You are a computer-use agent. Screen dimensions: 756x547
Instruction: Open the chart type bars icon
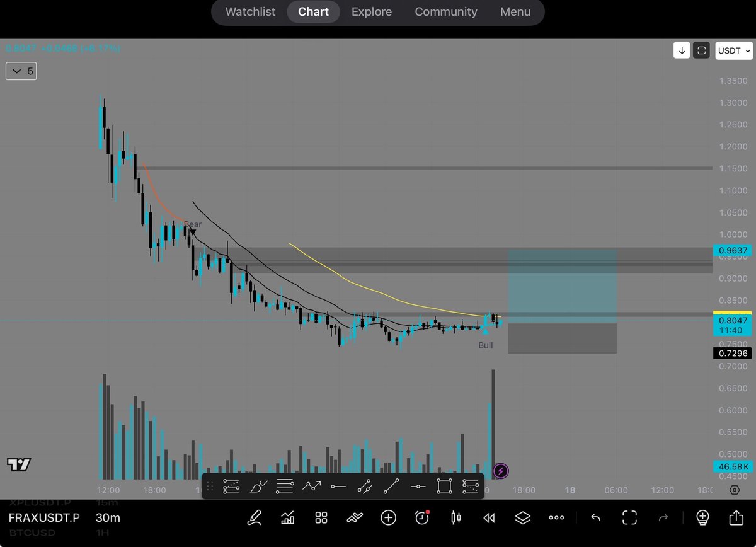[x=288, y=518]
